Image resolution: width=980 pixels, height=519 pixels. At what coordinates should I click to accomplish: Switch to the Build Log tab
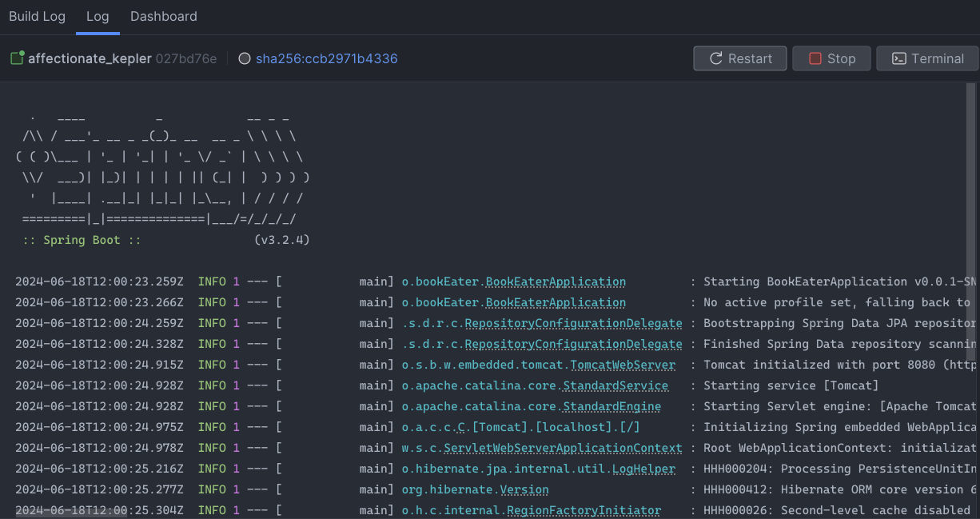(x=37, y=17)
